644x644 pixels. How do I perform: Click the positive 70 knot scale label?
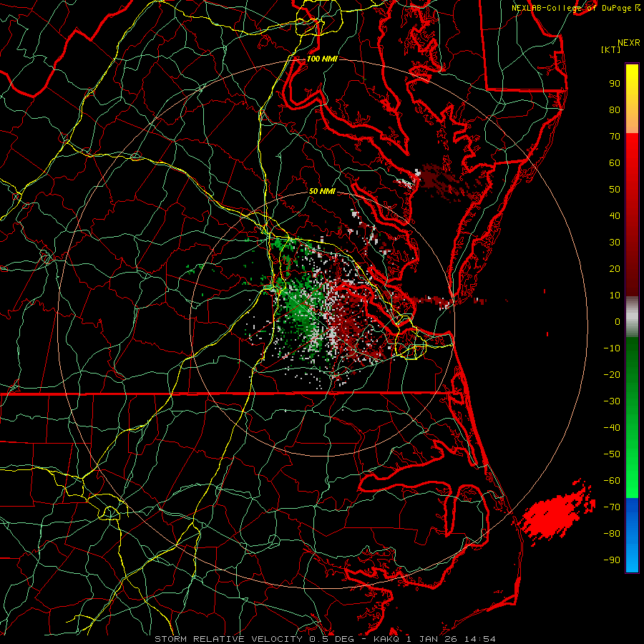[615, 137]
